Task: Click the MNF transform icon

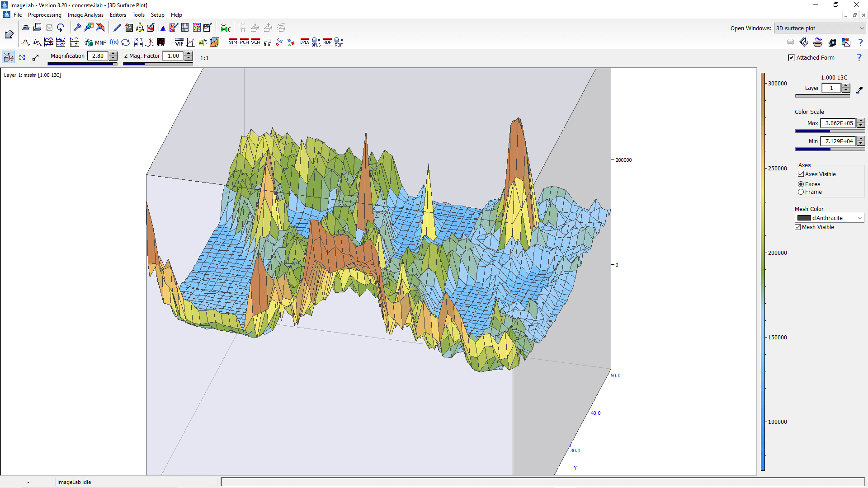Action: point(95,42)
